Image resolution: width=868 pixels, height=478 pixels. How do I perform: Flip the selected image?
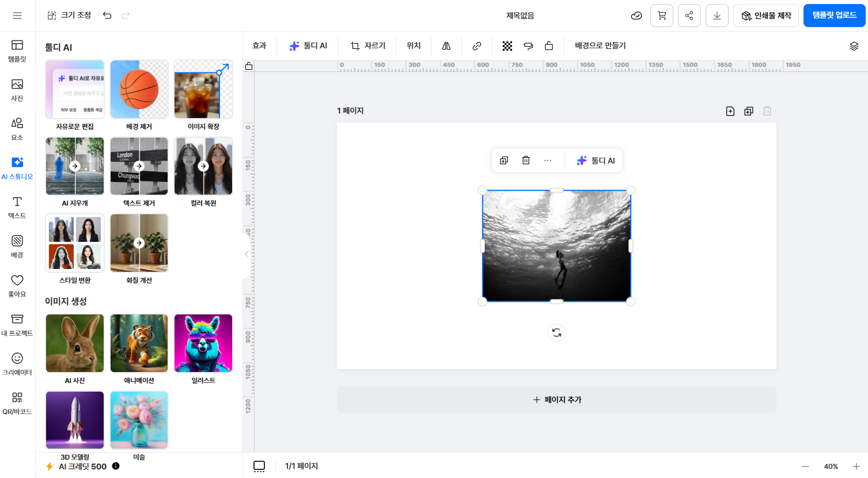pos(446,46)
